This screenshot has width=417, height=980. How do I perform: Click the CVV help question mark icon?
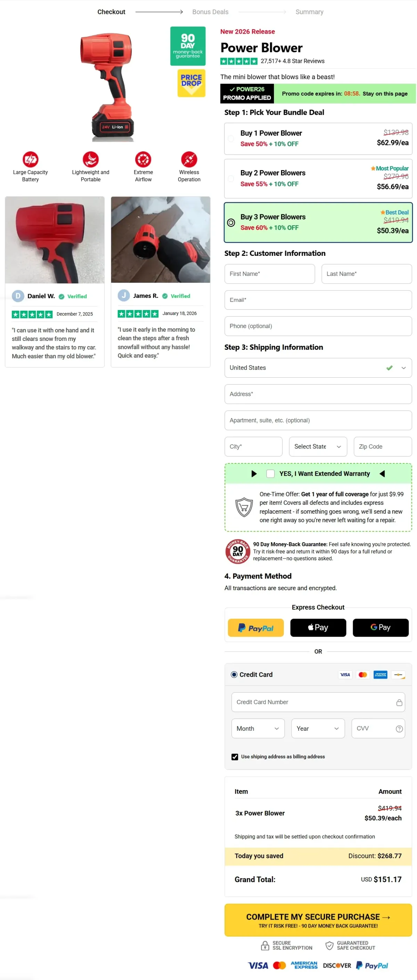tap(399, 729)
